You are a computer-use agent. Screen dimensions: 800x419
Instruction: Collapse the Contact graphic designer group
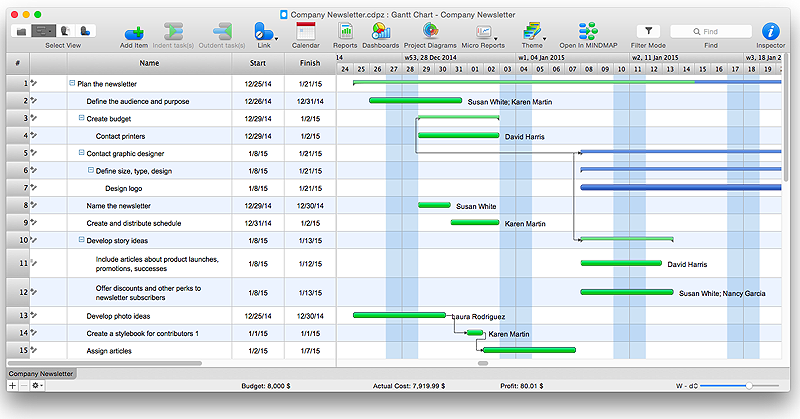point(81,153)
